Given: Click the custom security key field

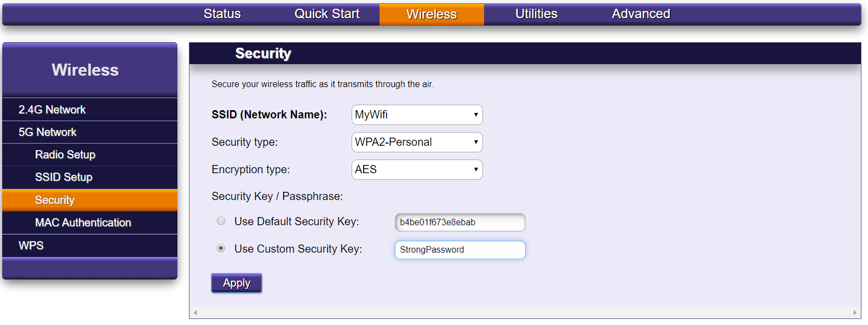Looking at the screenshot, I should point(460,250).
